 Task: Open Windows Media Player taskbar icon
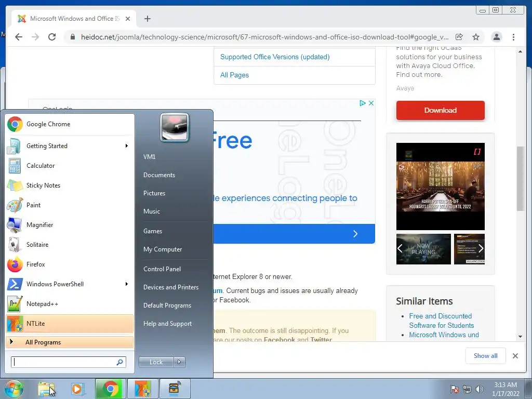[77, 389]
